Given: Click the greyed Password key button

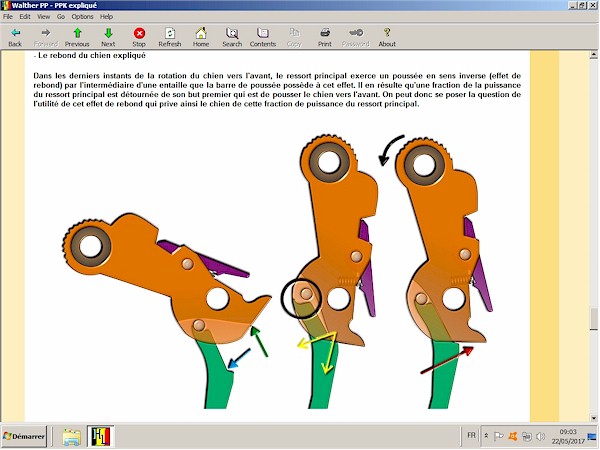Looking at the screenshot, I should pyautogui.click(x=356, y=37).
